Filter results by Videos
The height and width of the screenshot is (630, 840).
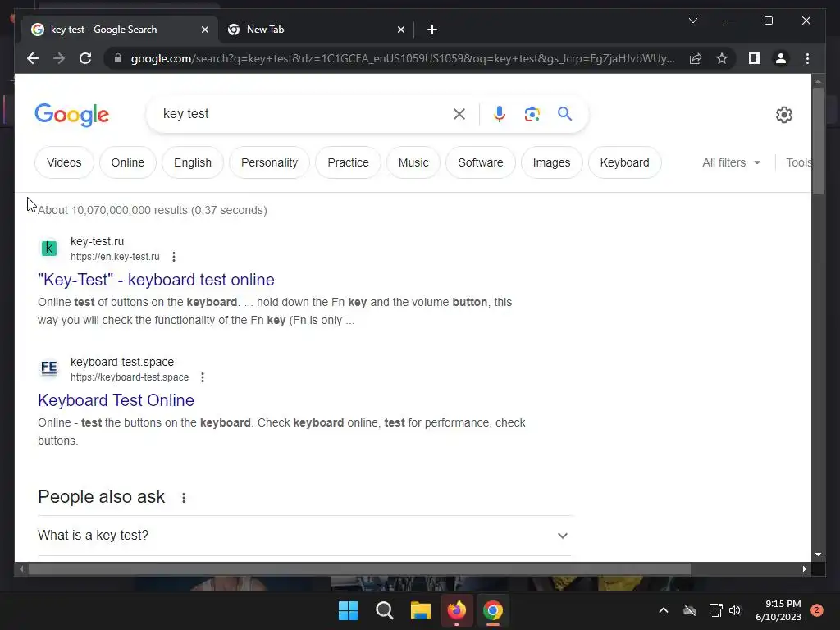click(x=64, y=162)
